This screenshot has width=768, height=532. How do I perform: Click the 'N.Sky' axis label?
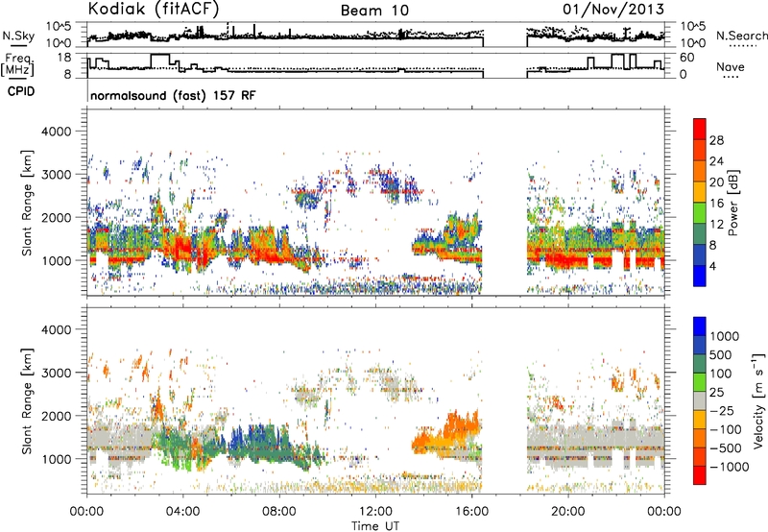point(18,36)
